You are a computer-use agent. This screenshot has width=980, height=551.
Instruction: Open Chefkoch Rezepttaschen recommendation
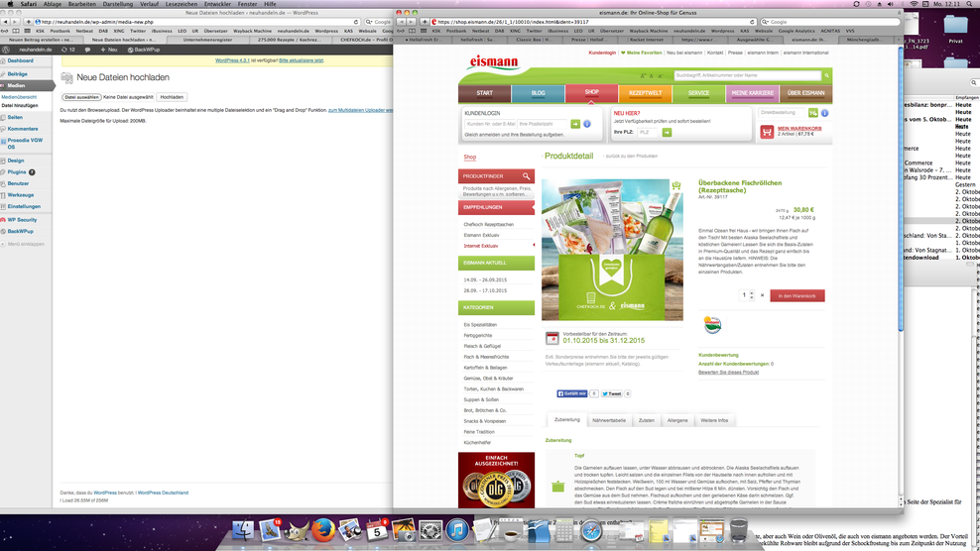pos(489,224)
